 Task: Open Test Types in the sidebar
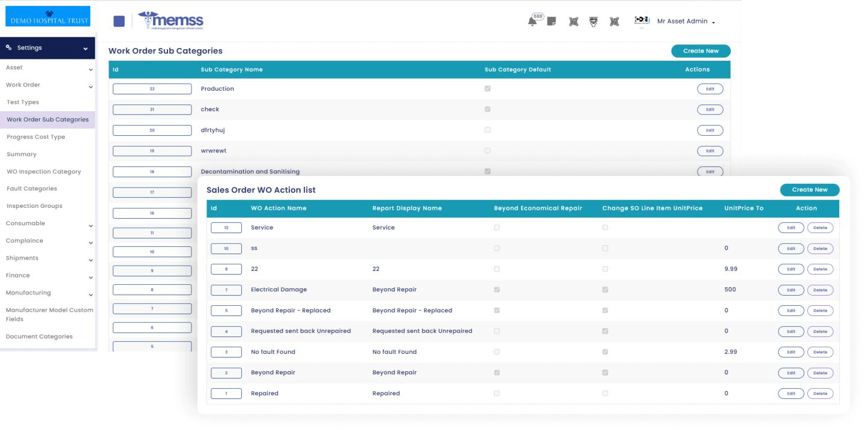click(x=23, y=102)
